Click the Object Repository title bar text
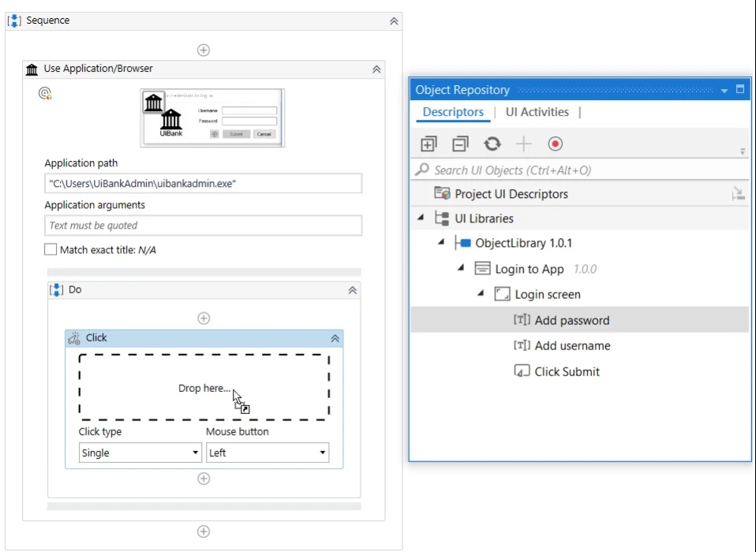Image resolution: width=756 pixels, height=552 pixels. click(462, 90)
